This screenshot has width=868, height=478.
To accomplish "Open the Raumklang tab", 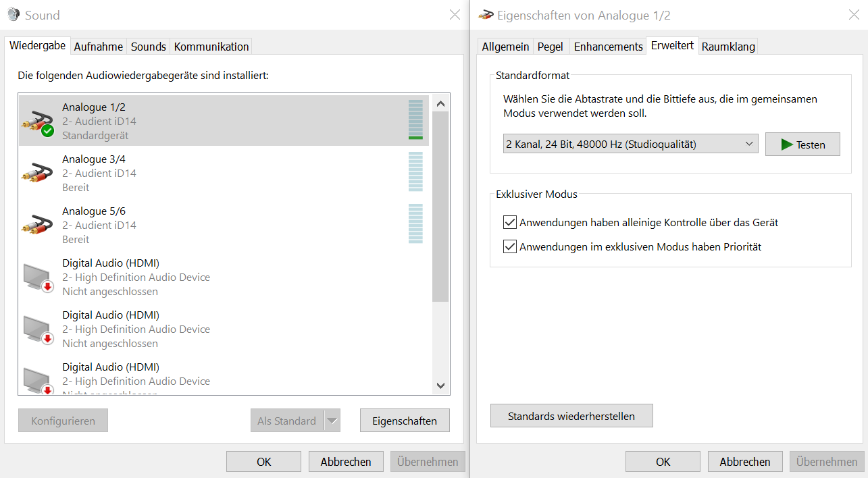I will coord(728,45).
